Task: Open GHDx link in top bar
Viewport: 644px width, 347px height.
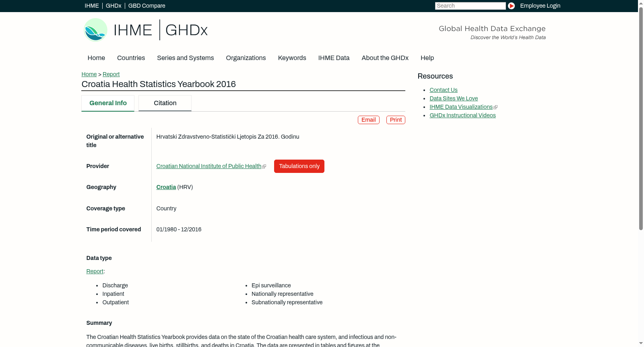Action: tap(114, 6)
